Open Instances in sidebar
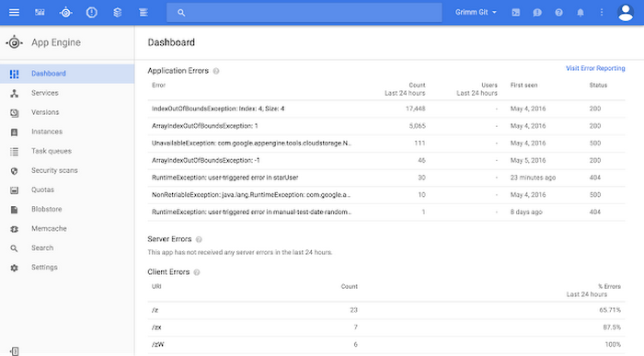 click(x=67, y=132)
